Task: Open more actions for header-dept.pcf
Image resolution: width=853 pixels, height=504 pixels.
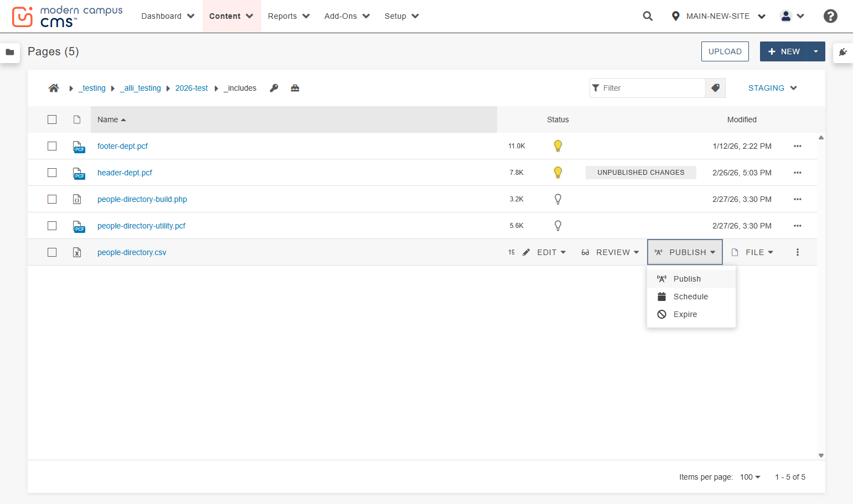Action: pyautogui.click(x=798, y=173)
